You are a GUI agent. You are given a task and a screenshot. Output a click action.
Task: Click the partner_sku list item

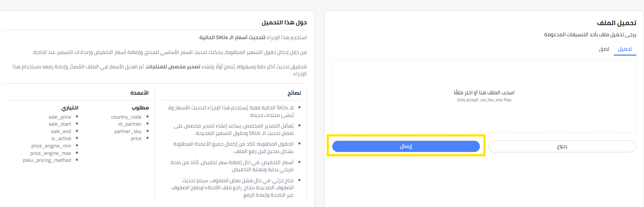128,131
